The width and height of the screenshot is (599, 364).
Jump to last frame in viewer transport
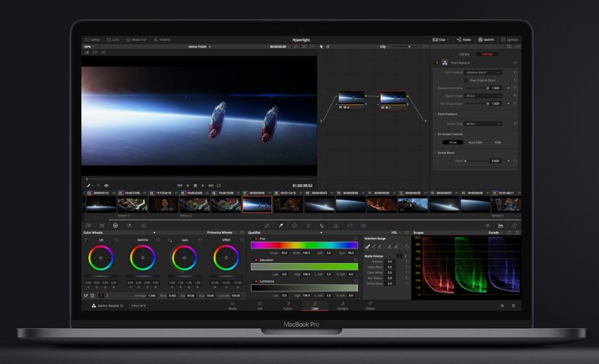tap(211, 185)
